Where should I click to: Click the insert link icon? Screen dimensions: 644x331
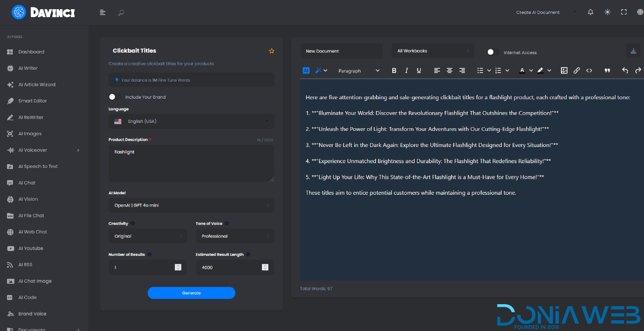pyautogui.click(x=576, y=70)
